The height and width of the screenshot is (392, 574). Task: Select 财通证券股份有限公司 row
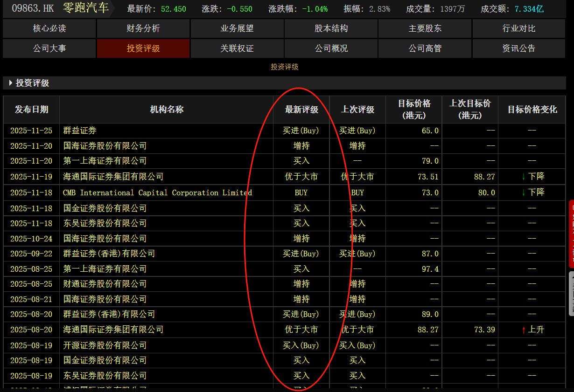285,284
